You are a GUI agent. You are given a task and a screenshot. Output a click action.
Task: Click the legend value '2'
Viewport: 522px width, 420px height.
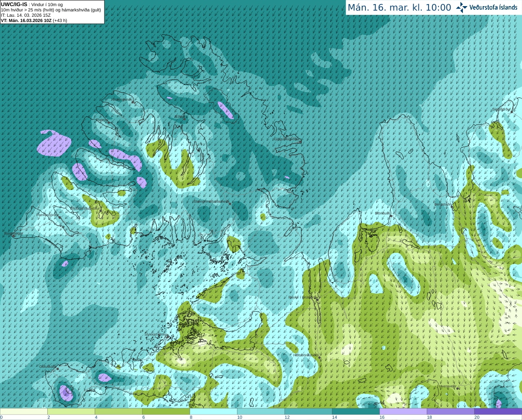(x=49, y=417)
